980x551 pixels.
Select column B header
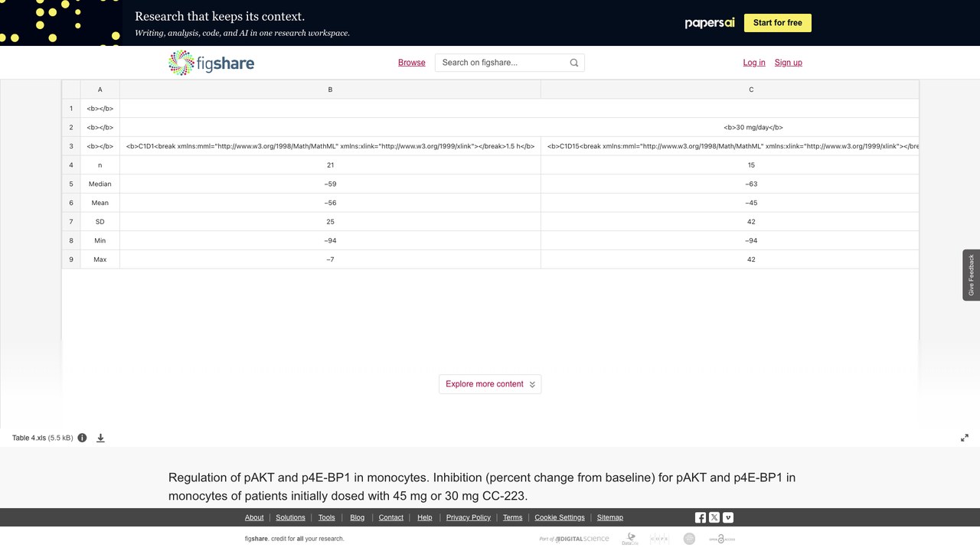(x=330, y=90)
